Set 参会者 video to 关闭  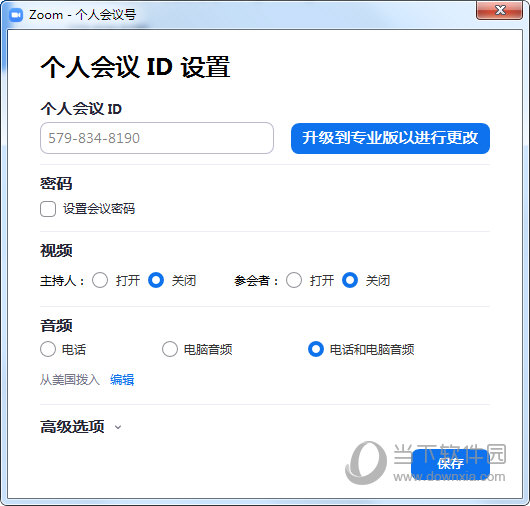[x=350, y=280]
